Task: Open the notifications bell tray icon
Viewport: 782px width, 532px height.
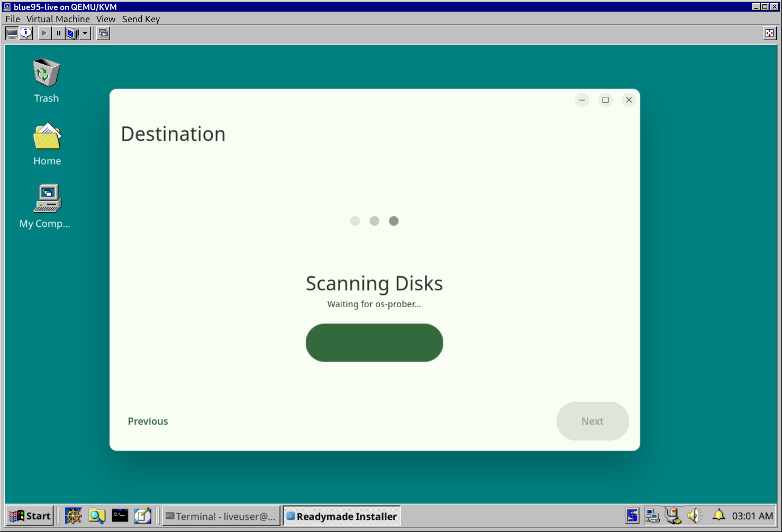Action: point(719,515)
